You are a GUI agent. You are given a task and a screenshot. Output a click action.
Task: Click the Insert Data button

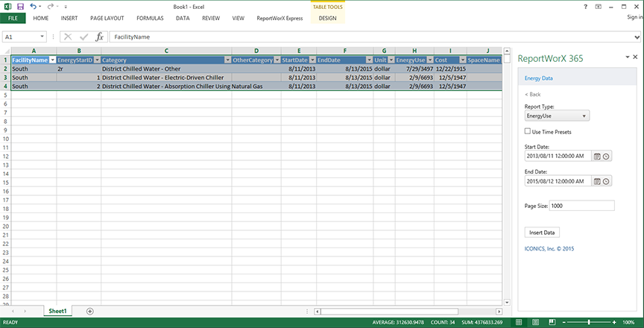(x=544, y=233)
